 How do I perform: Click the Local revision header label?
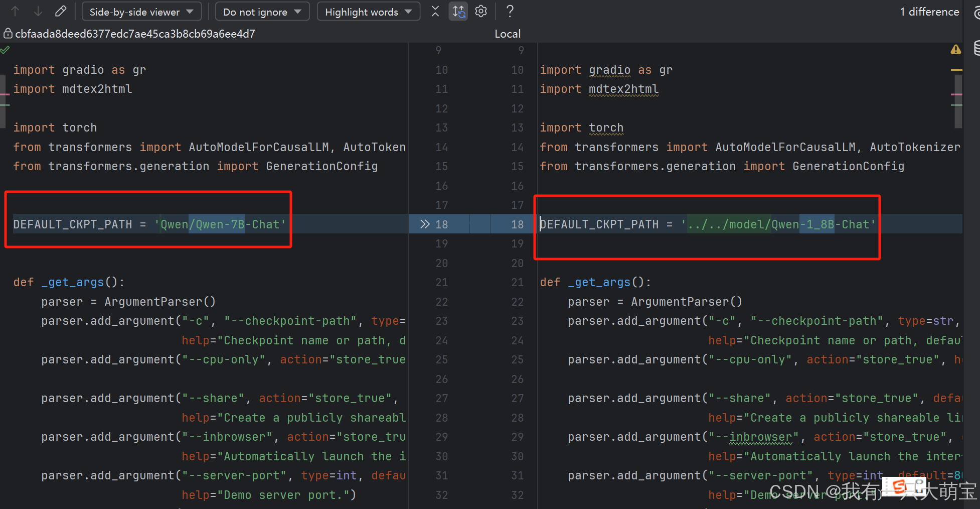[x=507, y=33]
